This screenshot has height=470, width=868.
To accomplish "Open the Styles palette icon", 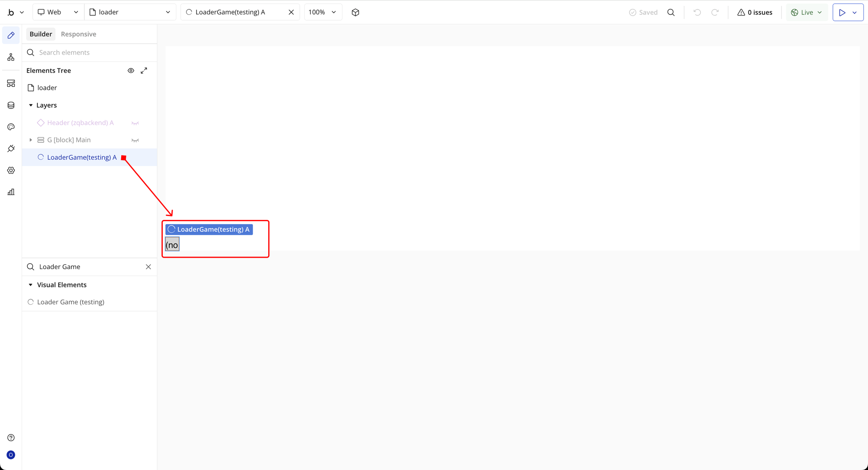I will click(11, 127).
